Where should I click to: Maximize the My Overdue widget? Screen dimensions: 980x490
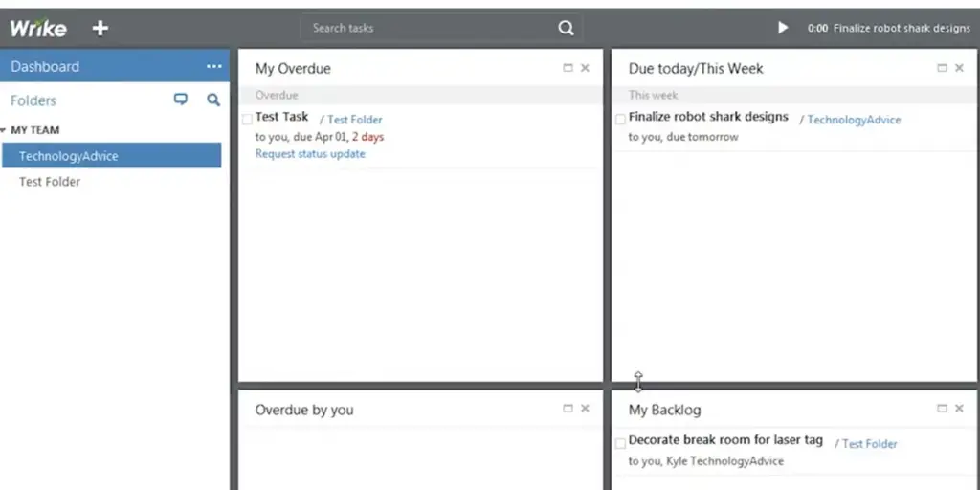point(568,68)
